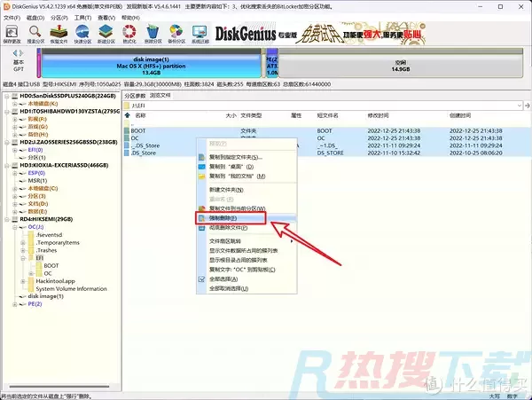
Task: Switch to the Browse Files (浏览文件) tab
Action: (x=160, y=95)
